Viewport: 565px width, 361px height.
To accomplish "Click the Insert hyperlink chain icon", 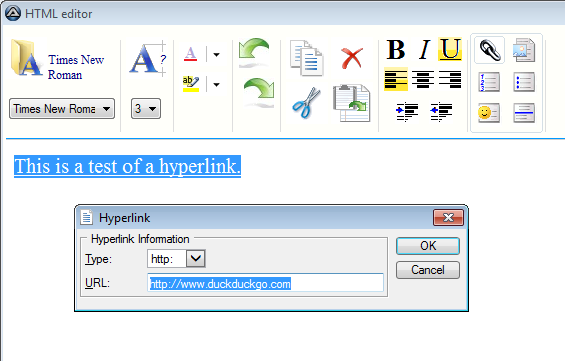I will 490,50.
